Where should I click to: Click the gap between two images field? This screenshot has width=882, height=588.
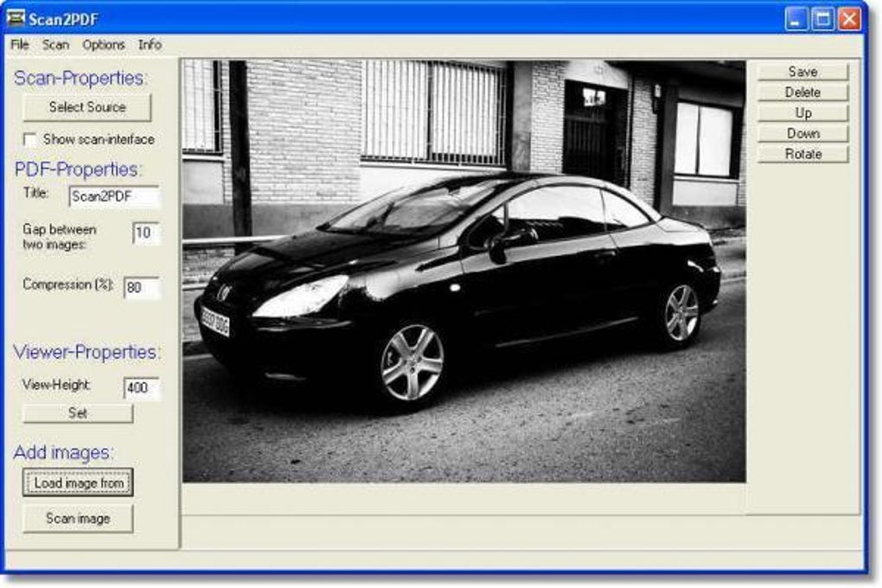146,233
